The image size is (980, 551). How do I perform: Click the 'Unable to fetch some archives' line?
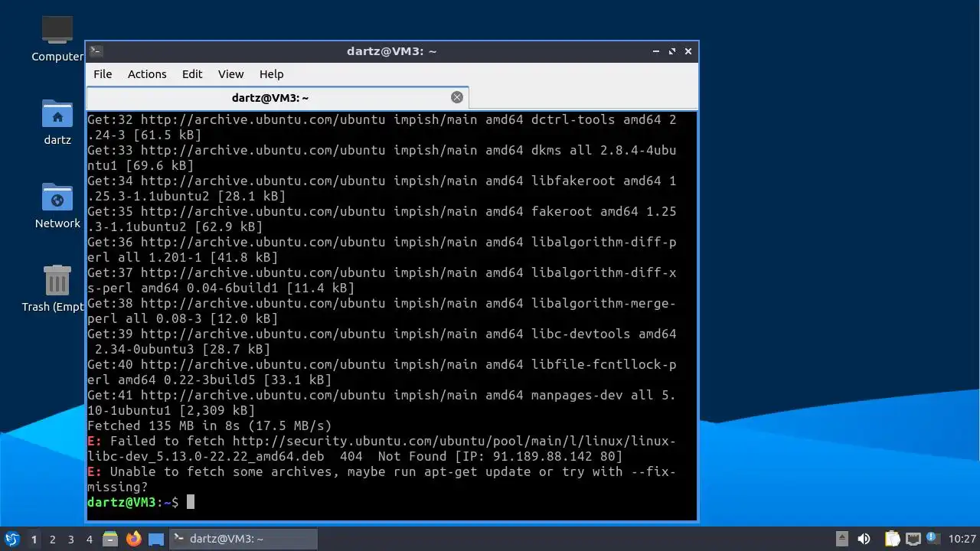point(382,479)
